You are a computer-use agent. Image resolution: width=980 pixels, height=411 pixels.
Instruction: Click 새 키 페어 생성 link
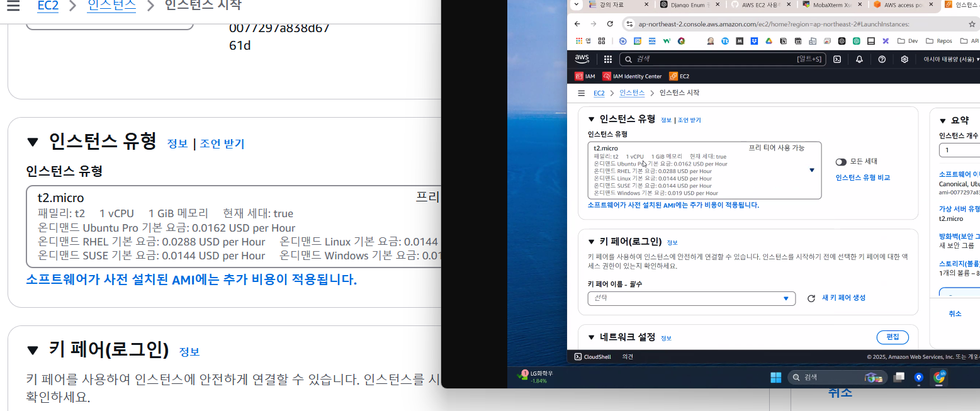point(843,298)
